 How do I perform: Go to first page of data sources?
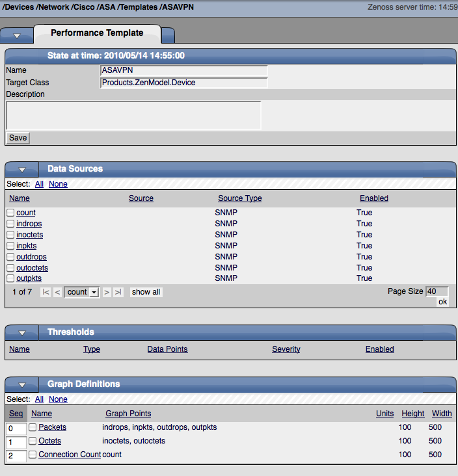pyautogui.click(x=46, y=292)
